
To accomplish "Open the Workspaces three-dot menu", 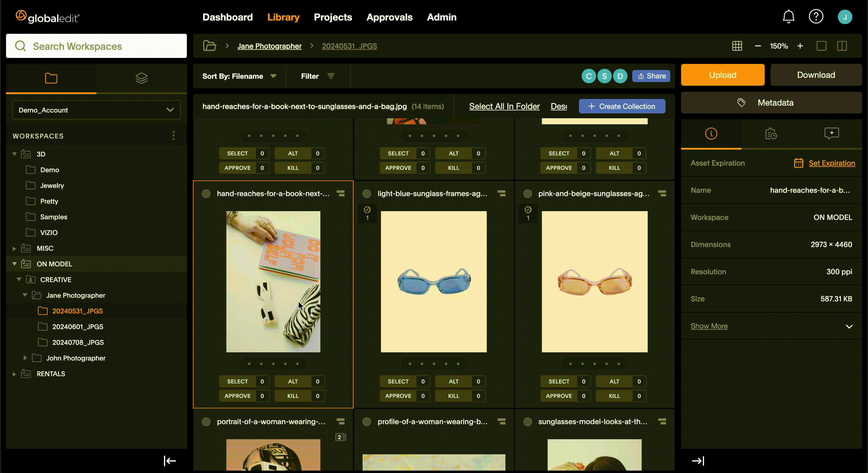I will coord(174,136).
